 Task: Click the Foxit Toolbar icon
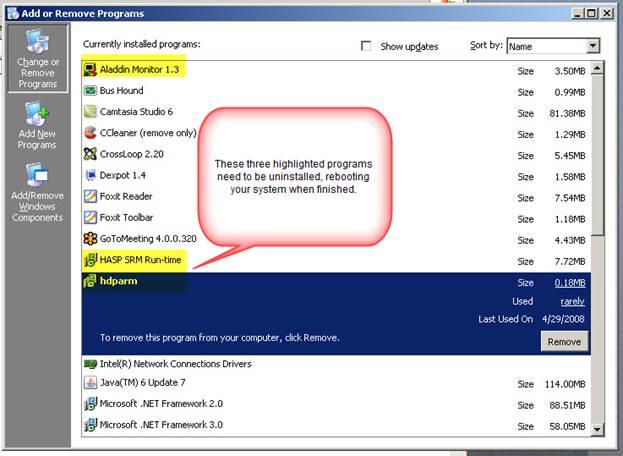[x=90, y=217]
